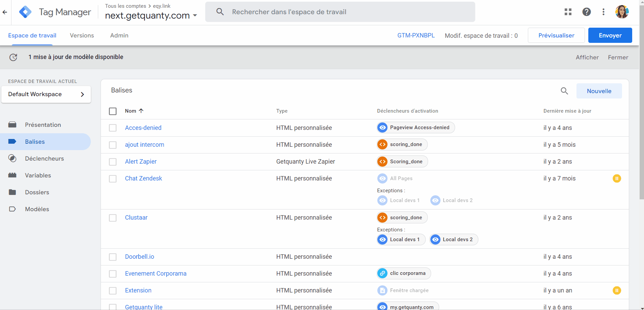Viewport: 644px width, 310px height.
Task: Toggle the select-all checkbox in header
Action: coord(113,111)
